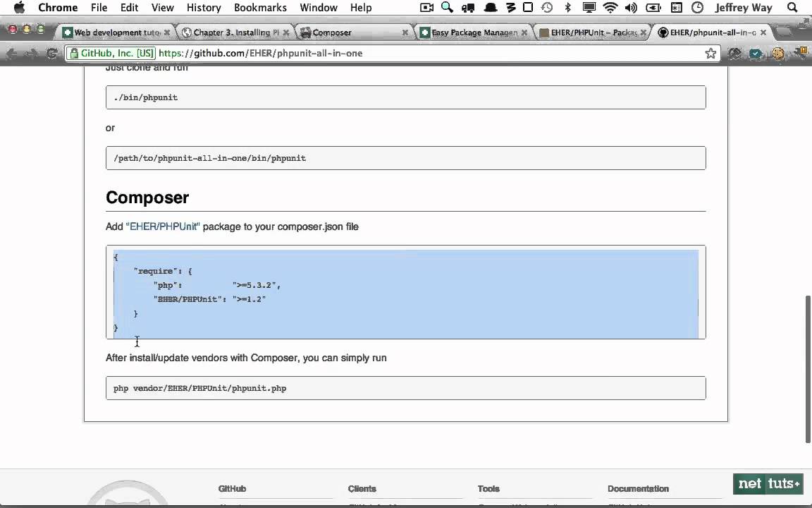Viewport: 812px width, 508px height.
Task: Click the github.com URL in address bar
Action: click(261, 54)
